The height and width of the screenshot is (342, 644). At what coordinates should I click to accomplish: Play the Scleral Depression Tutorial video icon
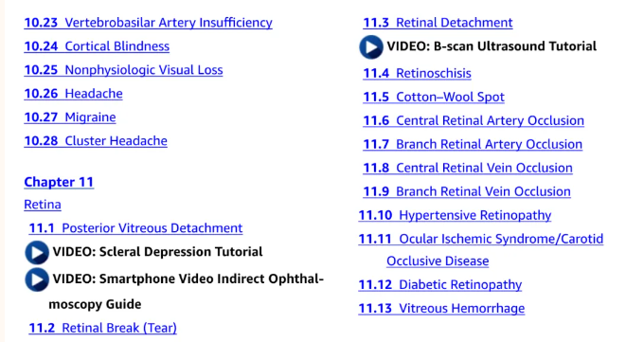[37, 252]
